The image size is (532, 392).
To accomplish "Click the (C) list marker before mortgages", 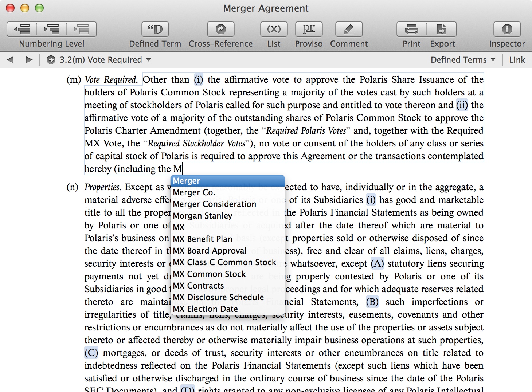I will click(x=91, y=353).
